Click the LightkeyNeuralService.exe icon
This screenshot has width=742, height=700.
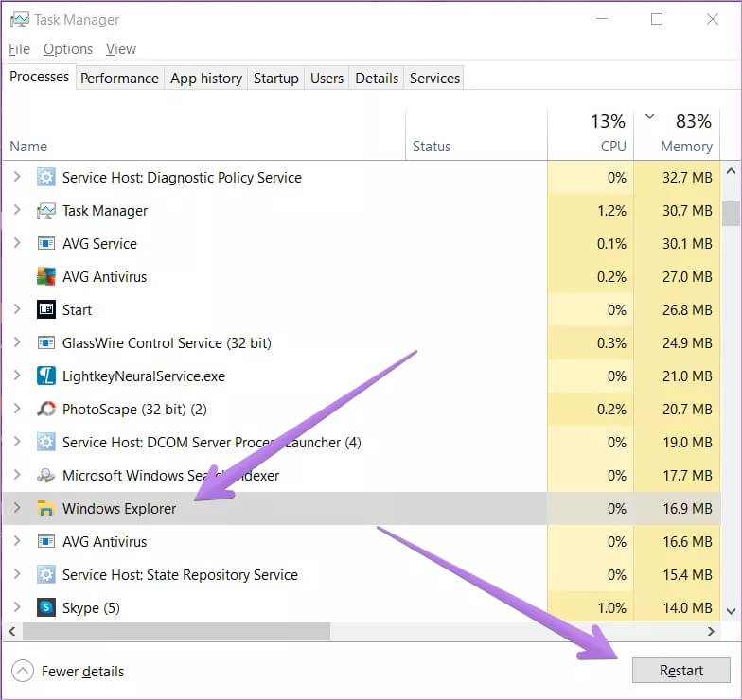45,376
